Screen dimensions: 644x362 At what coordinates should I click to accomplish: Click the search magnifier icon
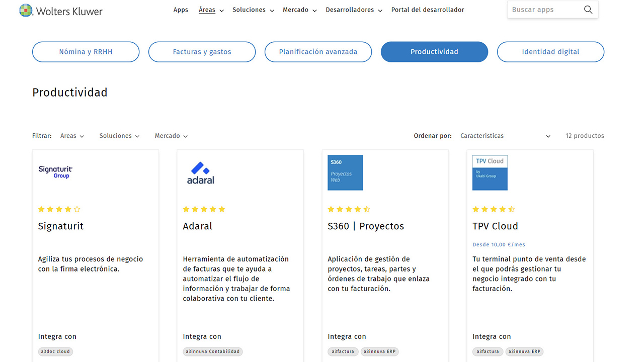pos(588,10)
